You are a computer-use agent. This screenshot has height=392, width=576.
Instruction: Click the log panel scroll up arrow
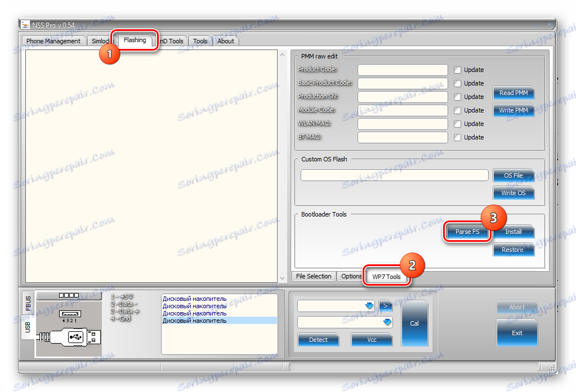282,55
